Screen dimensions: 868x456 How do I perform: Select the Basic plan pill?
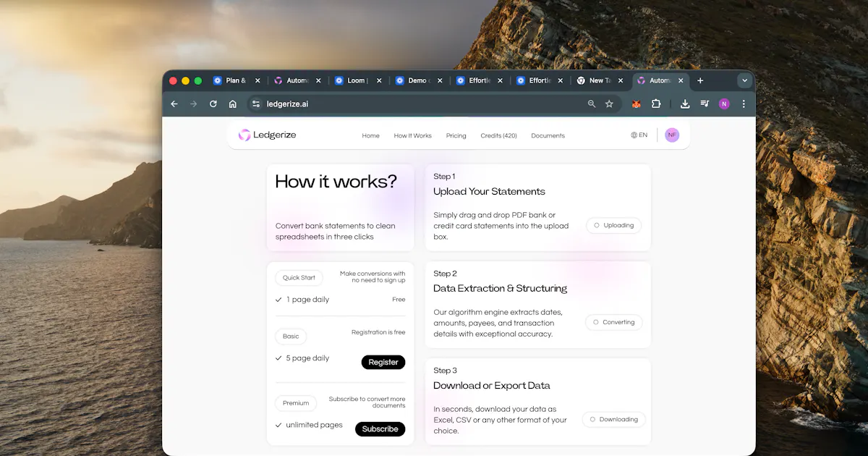click(291, 337)
